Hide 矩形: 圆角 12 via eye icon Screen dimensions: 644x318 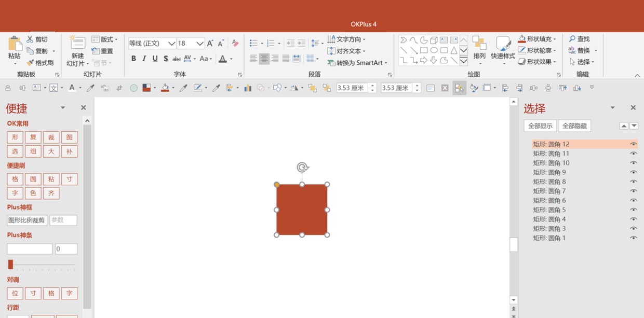633,144
